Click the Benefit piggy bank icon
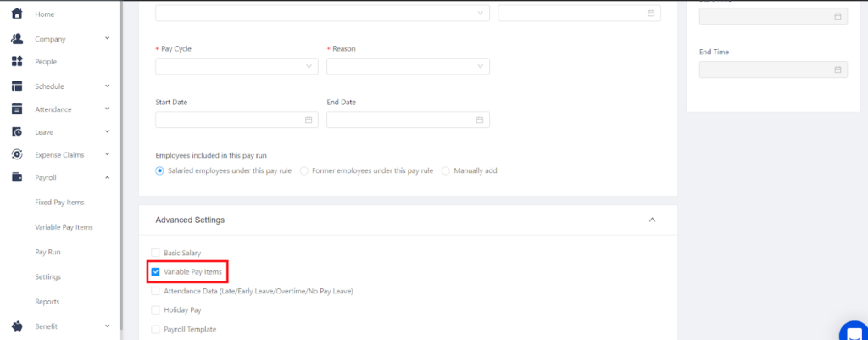The image size is (868, 340). 17,326
